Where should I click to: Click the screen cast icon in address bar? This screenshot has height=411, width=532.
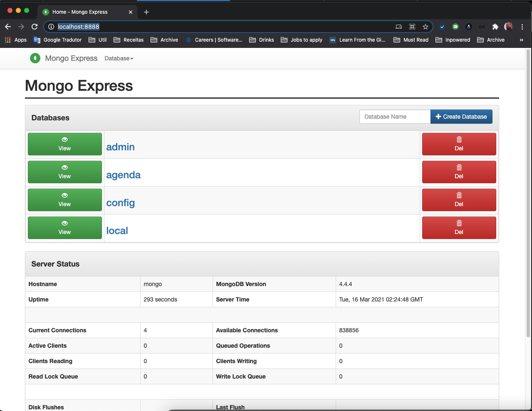399,27
